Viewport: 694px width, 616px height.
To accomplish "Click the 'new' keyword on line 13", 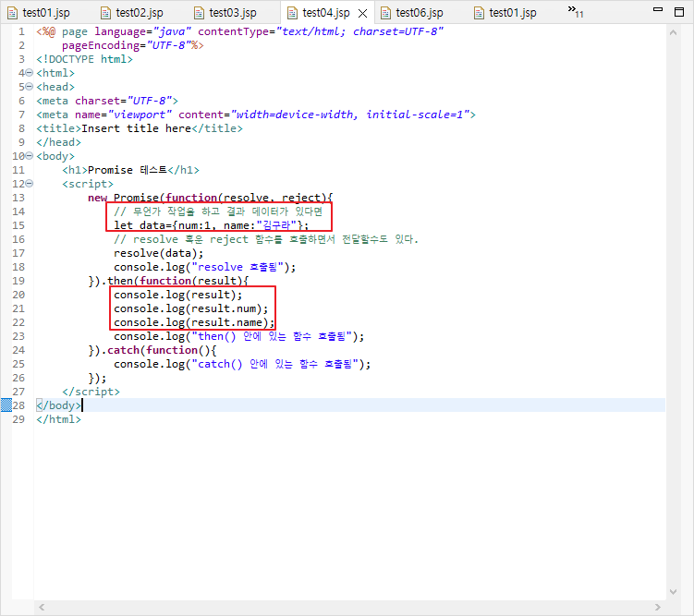I will pos(97,198).
